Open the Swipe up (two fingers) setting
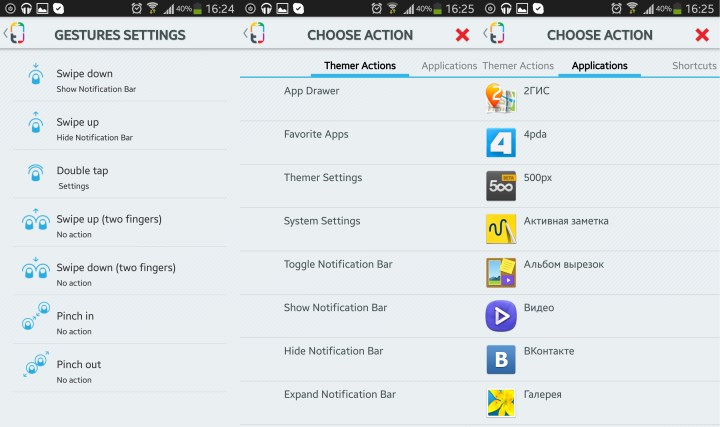The image size is (720, 427). point(109,224)
